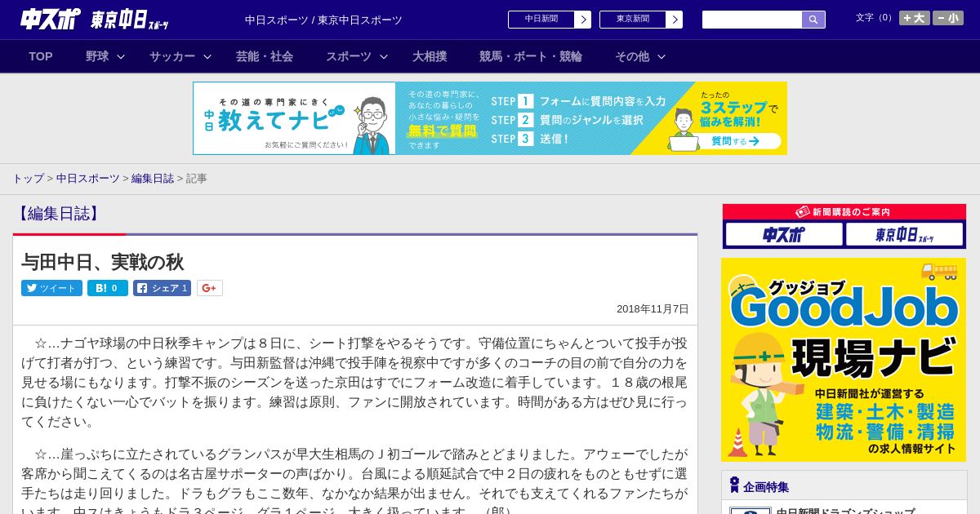Decrease text size with －小 button
Screen dimensions: 980x514
(948, 18)
